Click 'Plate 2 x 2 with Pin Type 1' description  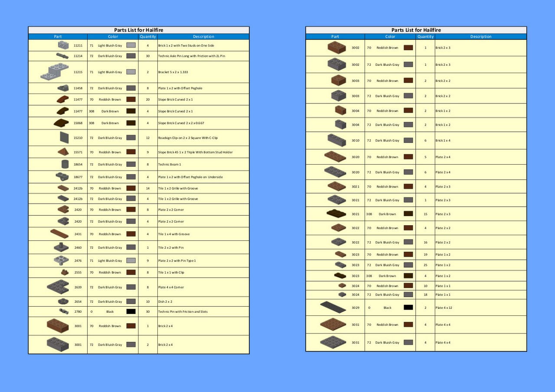pos(177,260)
